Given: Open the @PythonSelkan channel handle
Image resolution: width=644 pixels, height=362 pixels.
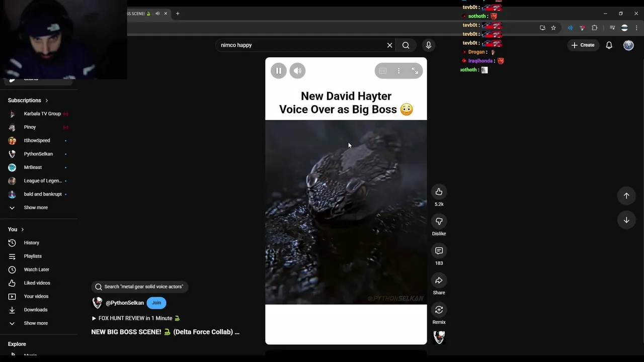Looking at the screenshot, I should click(125, 303).
